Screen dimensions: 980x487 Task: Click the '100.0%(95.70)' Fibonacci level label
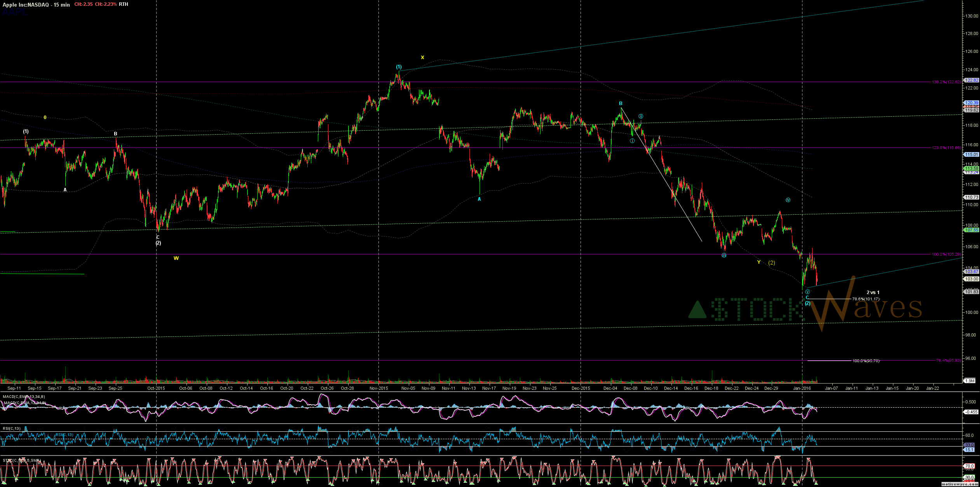click(866, 361)
